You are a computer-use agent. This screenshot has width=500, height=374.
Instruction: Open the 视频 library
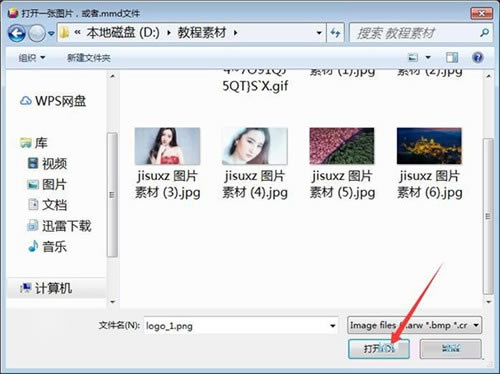[x=47, y=163]
